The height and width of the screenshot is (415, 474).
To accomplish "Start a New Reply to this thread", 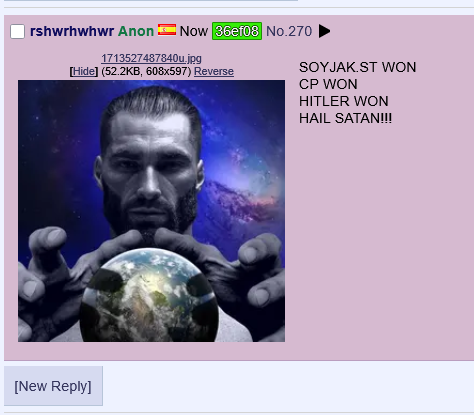I will pos(53,386).
